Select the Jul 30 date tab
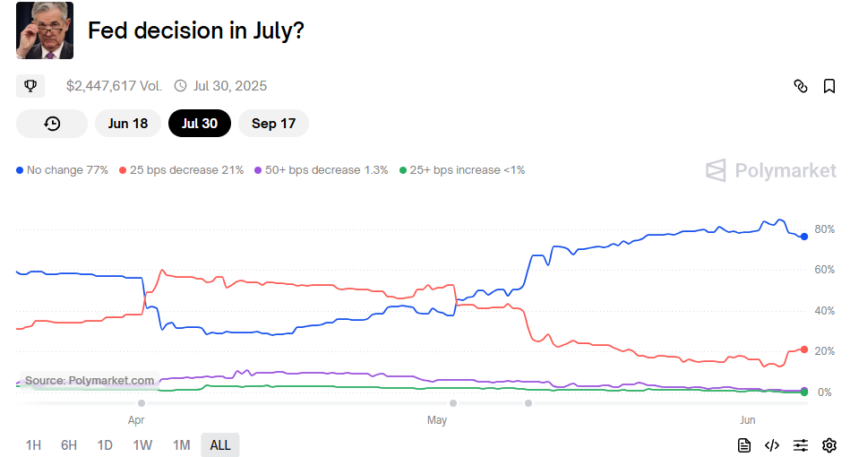 pos(199,124)
